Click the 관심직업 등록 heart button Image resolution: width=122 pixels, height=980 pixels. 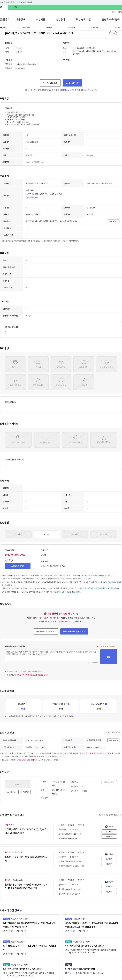pyautogui.click(x=50, y=83)
